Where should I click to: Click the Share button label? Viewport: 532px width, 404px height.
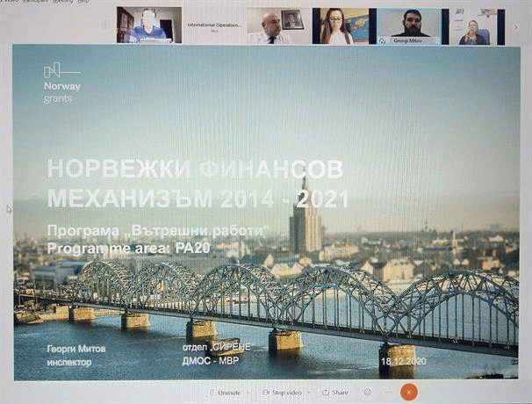point(340,393)
